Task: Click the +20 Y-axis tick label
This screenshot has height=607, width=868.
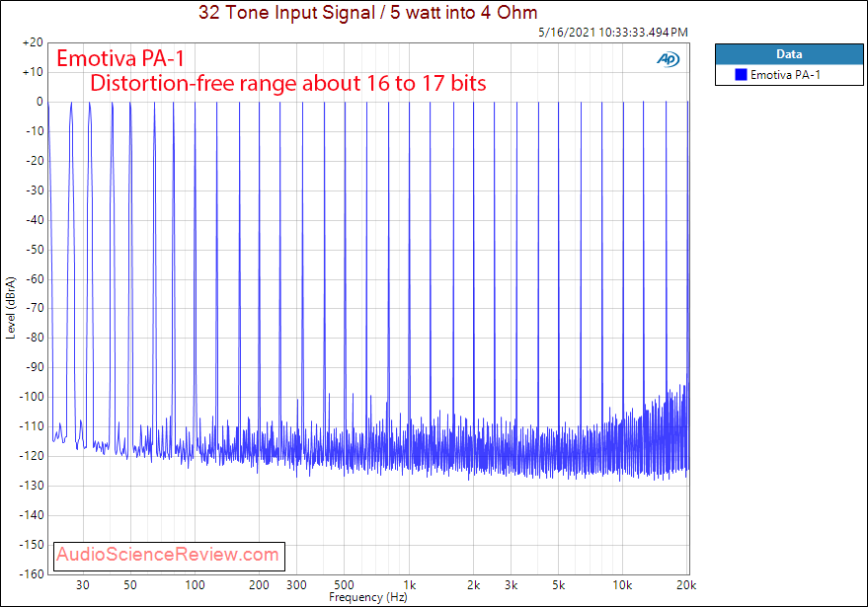Action: click(x=34, y=42)
